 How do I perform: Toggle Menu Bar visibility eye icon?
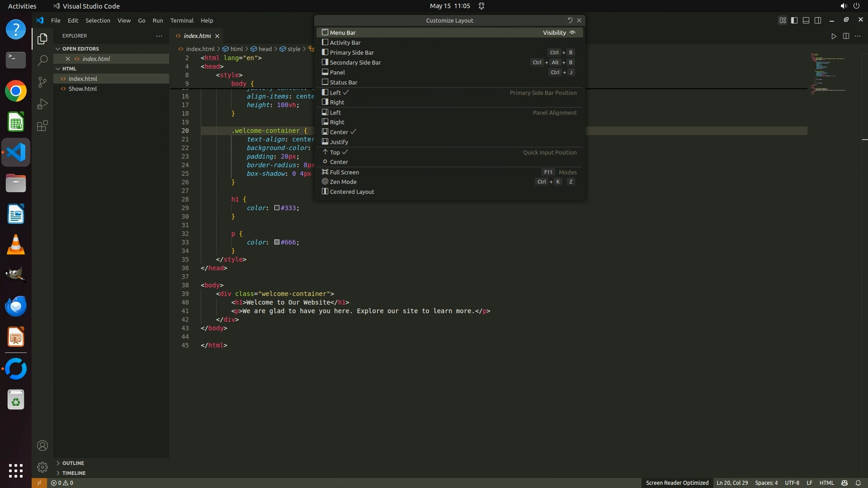572,33
